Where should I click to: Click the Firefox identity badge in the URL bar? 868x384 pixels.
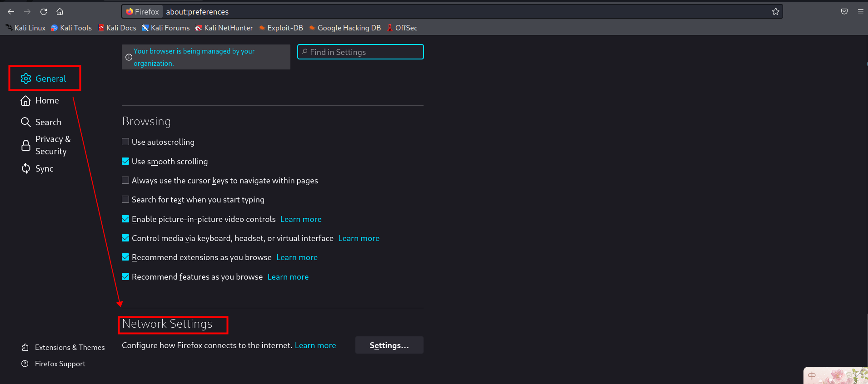[143, 12]
